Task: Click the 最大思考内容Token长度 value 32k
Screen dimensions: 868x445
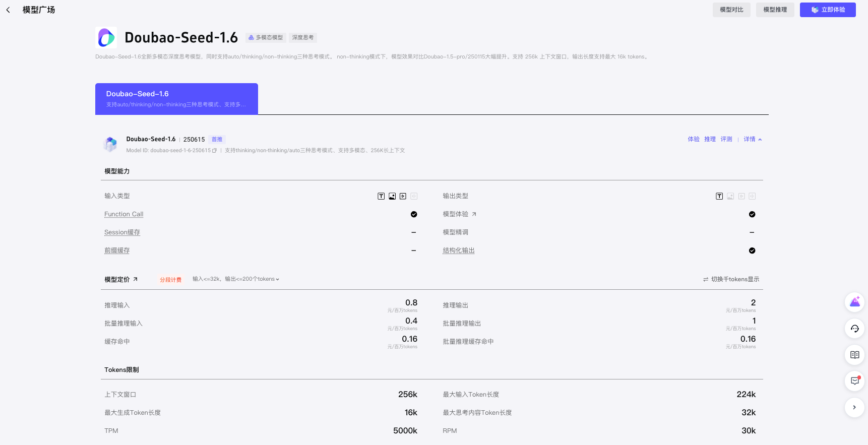Action: (749, 413)
